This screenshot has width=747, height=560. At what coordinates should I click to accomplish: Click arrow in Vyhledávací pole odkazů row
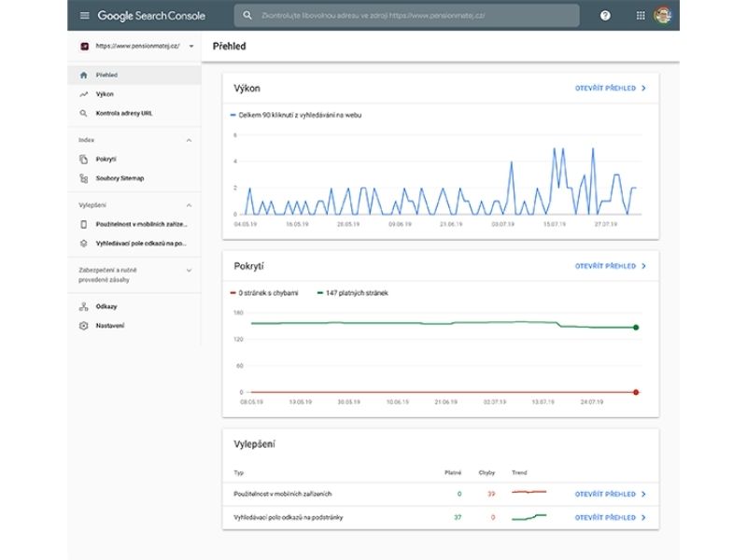click(643, 518)
